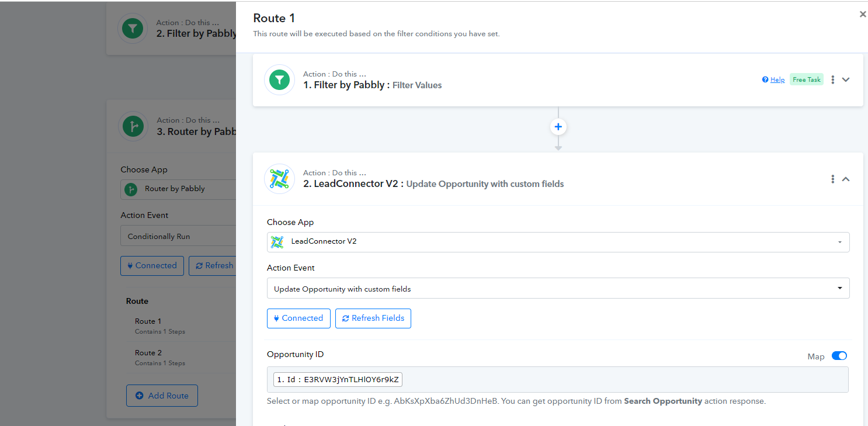Click the Help question mark icon
The height and width of the screenshot is (426, 868).
tap(765, 79)
